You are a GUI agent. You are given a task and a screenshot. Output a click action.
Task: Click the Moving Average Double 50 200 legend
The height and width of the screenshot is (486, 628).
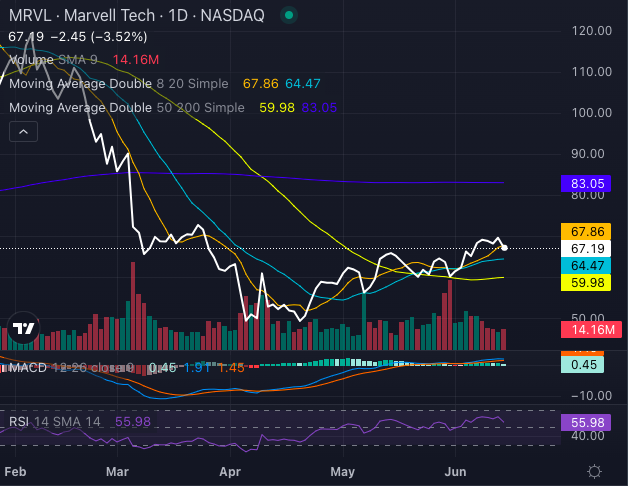pos(127,108)
